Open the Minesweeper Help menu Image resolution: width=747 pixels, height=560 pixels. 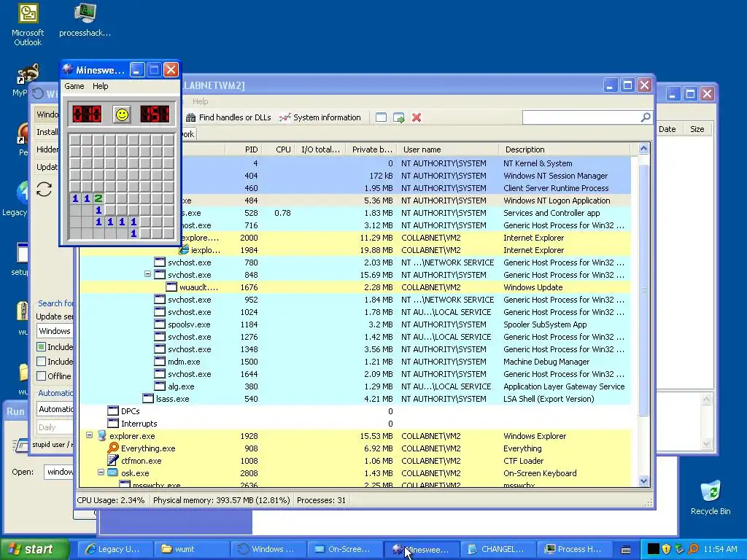(x=100, y=86)
